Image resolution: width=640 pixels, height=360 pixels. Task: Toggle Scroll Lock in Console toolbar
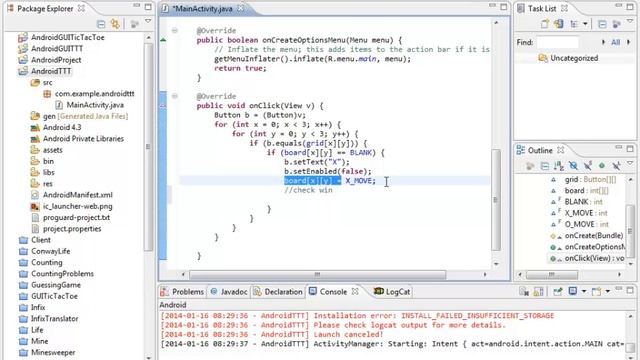(x=538, y=291)
